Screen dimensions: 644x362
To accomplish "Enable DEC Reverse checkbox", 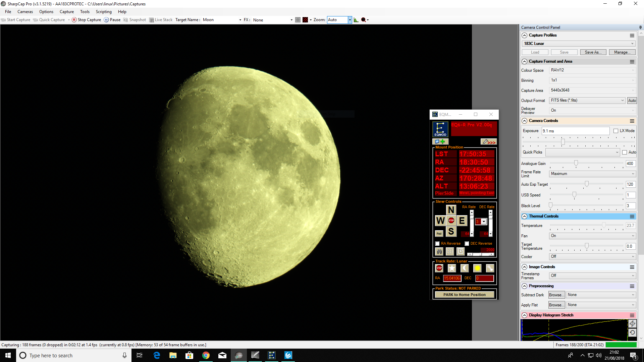I will point(467,244).
